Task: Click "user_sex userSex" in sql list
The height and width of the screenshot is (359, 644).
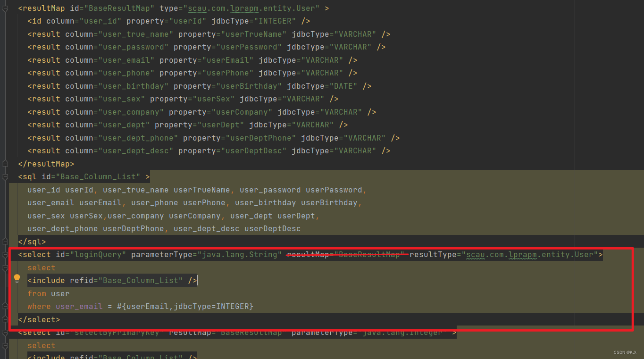Action: point(65,216)
